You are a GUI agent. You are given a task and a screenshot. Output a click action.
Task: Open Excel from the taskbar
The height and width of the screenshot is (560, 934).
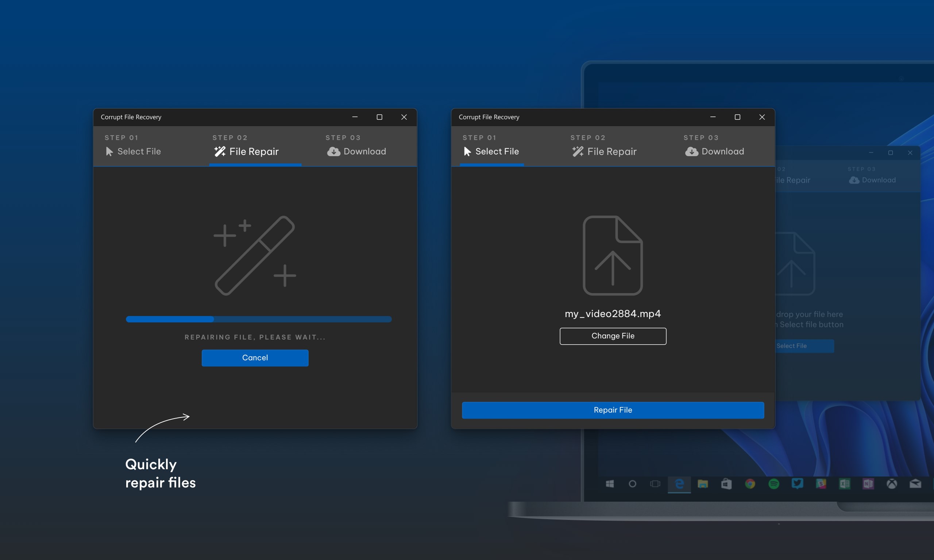(x=845, y=484)
